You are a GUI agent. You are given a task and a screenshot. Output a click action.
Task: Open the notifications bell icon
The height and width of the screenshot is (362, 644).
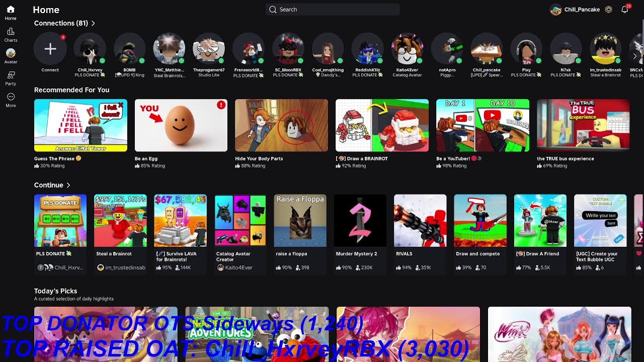point(625,10)
